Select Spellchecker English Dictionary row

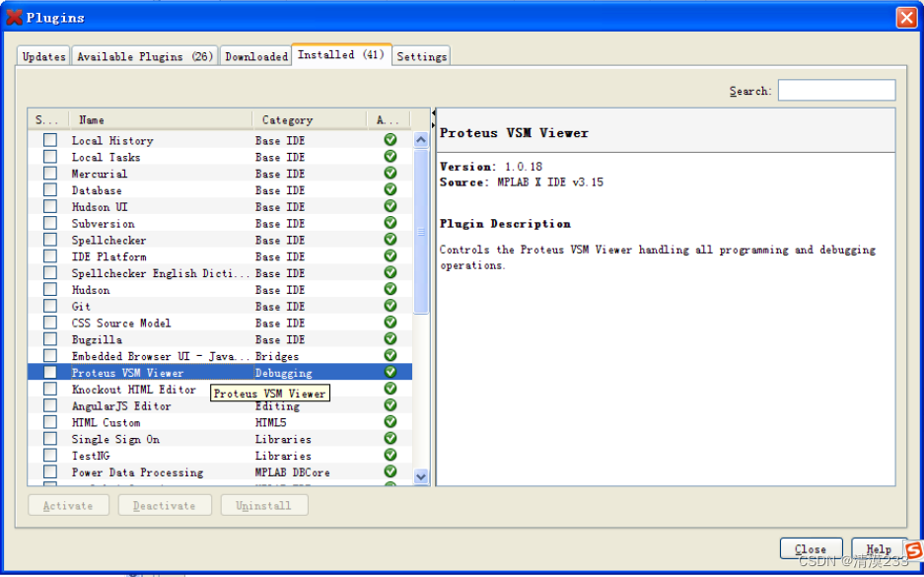tap(220, 273)
